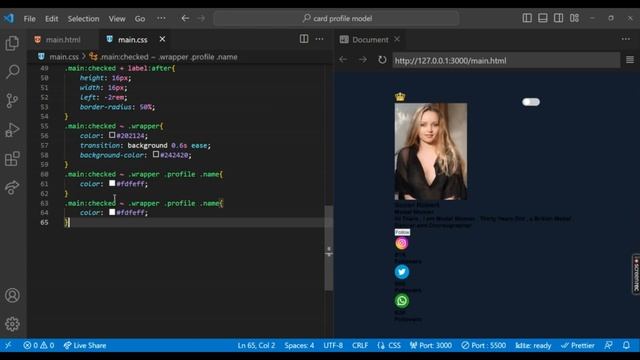Open the Run and Debug view
640x360 pixels.
12,130
